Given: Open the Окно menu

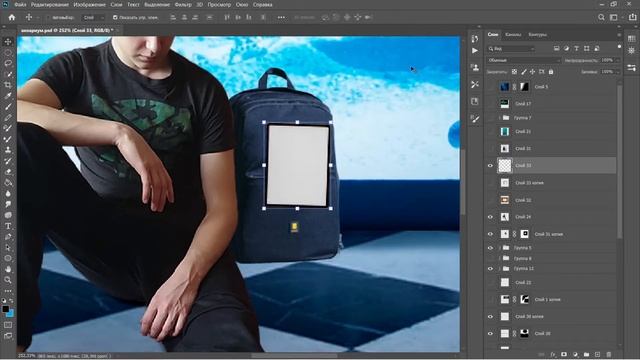Looking at the screenshot, I should pyautogui.click(x=242, y=5).
